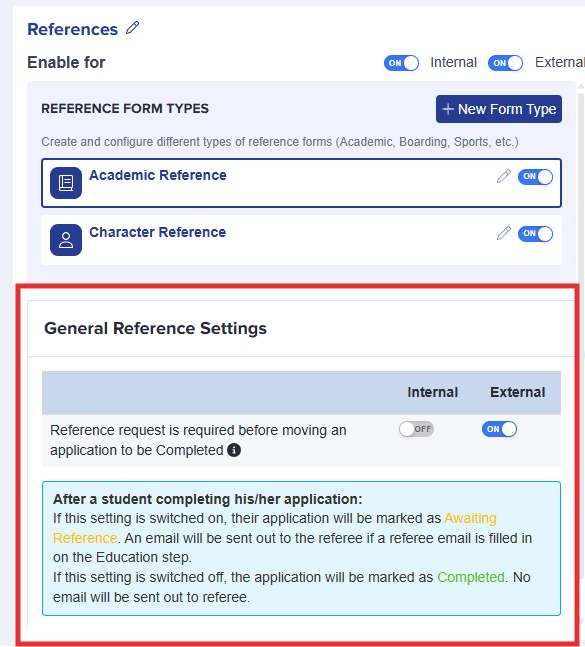Image resolution: width=585 pixels, height=647 pixels.
Task: Edit Character Reference using pencil icon
Action: point(503,233)
